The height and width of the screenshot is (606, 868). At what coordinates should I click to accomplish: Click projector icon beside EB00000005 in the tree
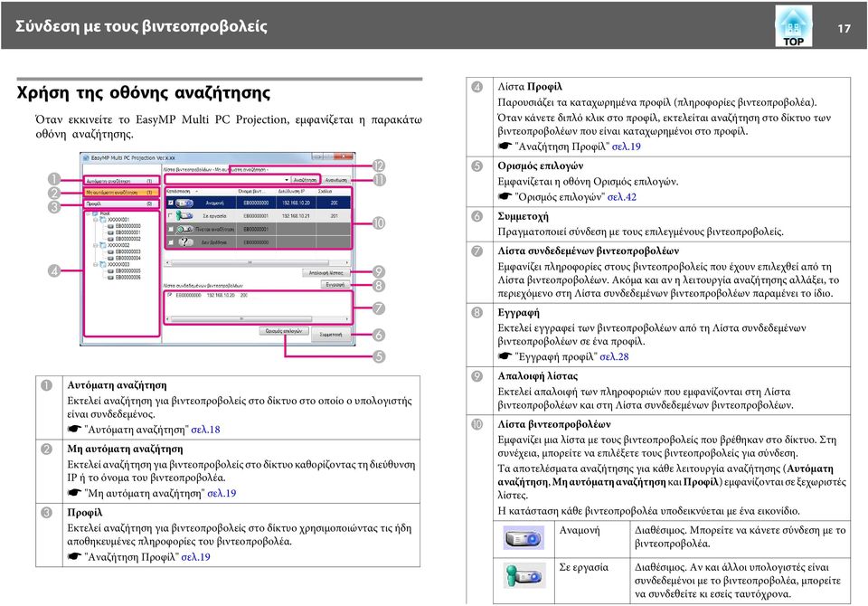tap(110, 270)
